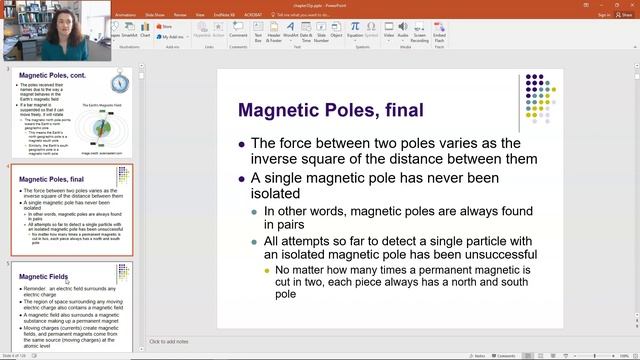The width and height of the screenshot is (640, 360).
Task: Click the Hyperlink button
Action: (x=202, y=30)
